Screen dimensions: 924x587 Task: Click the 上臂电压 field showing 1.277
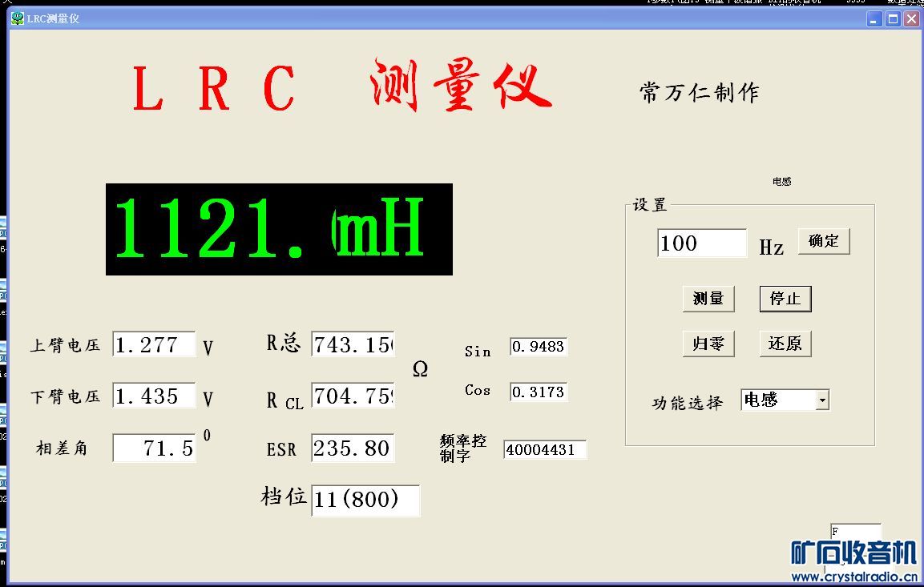pyautogui.click(x=155, y=344)
